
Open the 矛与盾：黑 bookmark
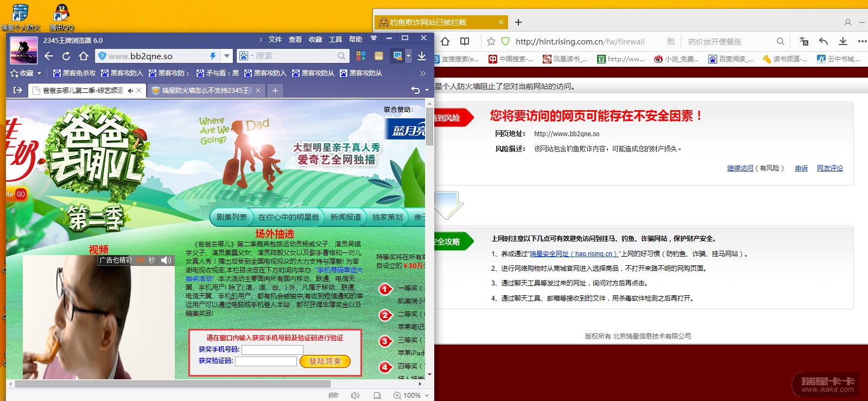[x=218, y=73]
